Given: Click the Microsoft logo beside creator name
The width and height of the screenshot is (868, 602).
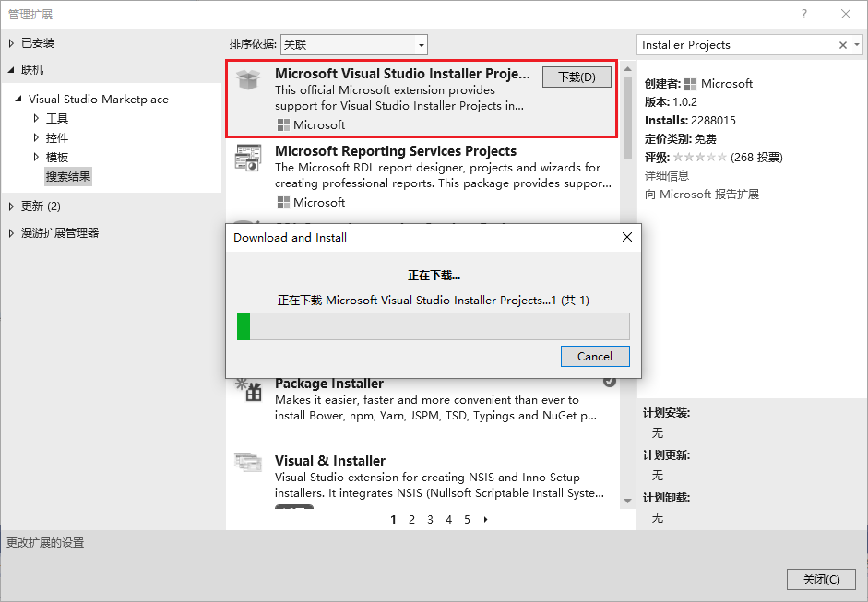Looking at the screenshot, I should coord(690,84).
